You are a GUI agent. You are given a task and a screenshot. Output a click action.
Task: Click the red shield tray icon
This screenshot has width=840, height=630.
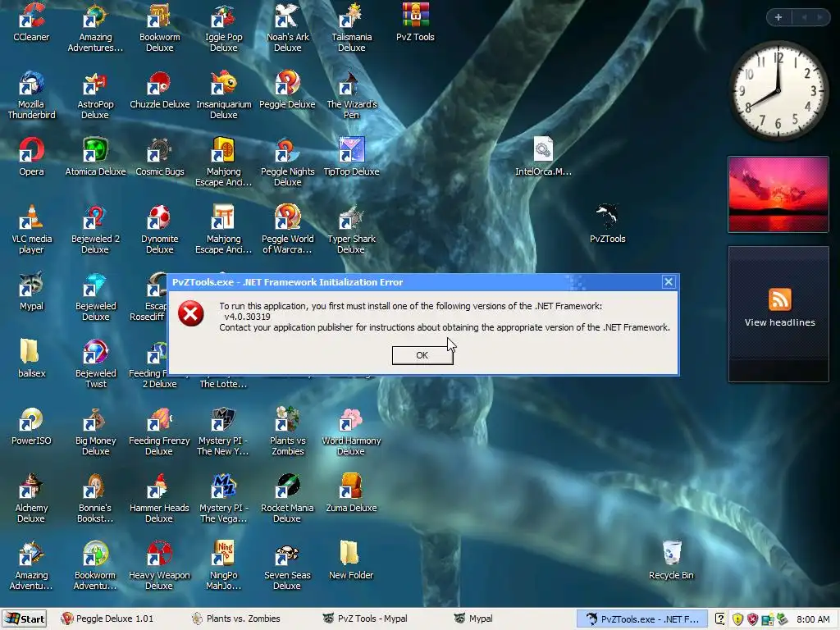pos(752,619)
